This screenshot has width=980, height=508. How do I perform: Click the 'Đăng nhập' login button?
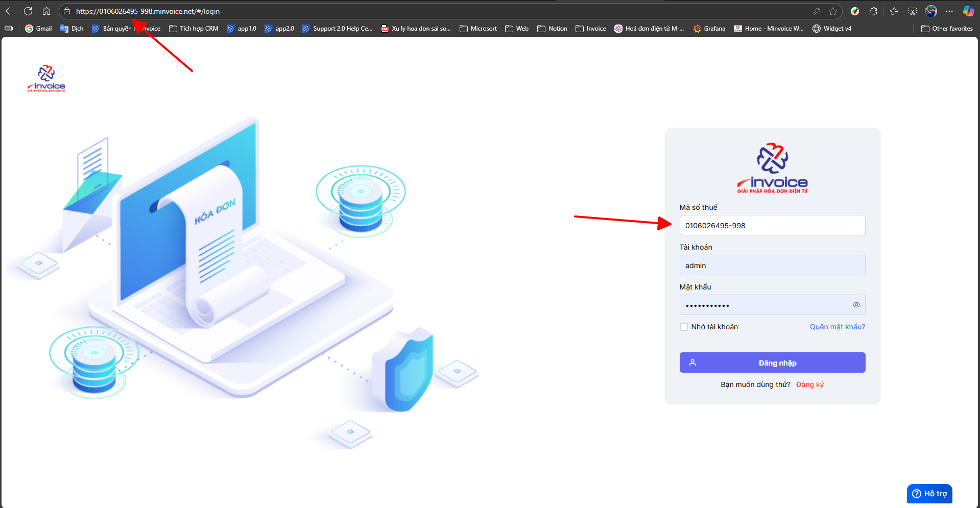pos(772,362)
